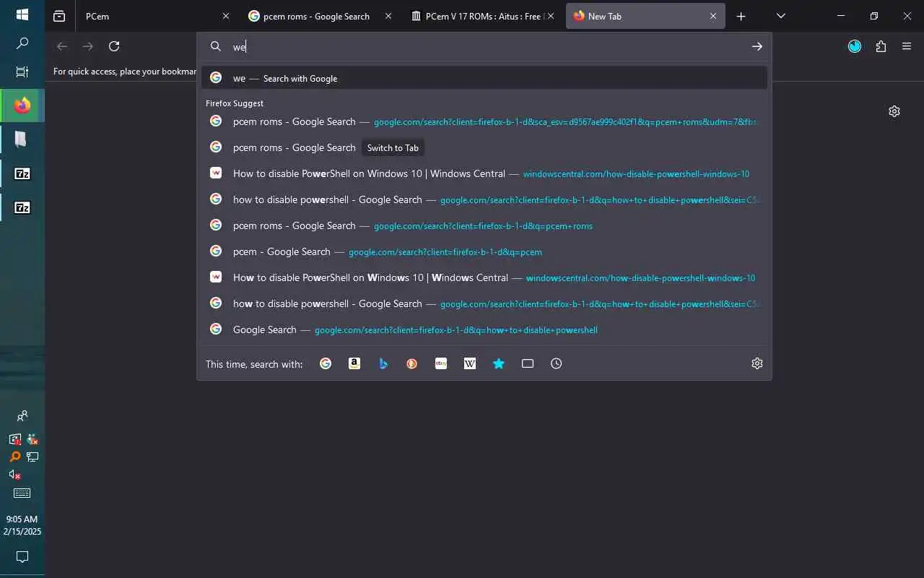Search this time with DuckDuckGo icon

tap(412, 363)
